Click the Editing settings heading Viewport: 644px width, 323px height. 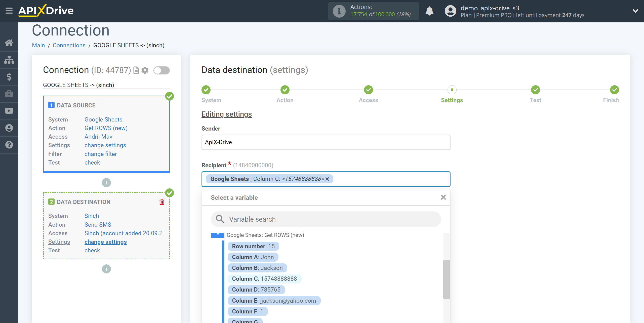tap(226, 114)
